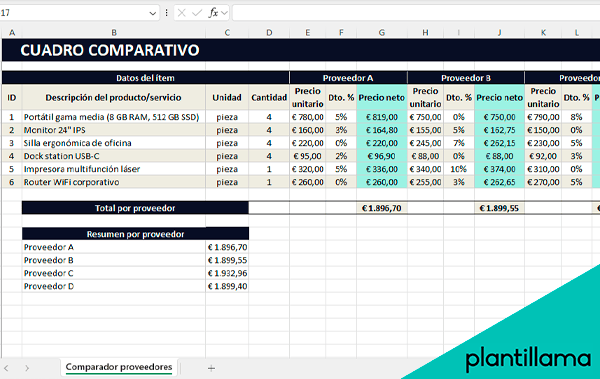Open the Name Box dropdown arrow

(x=152, y=13)
